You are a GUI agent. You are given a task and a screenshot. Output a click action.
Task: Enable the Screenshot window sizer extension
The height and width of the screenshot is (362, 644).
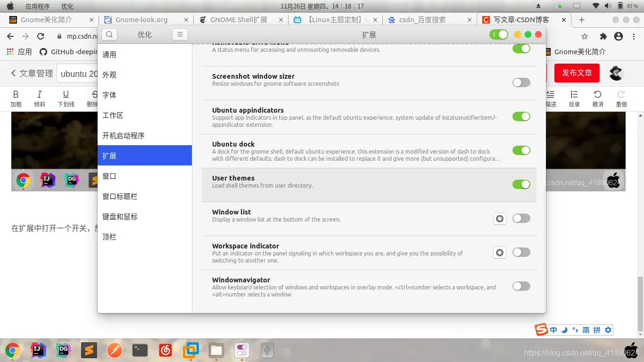pos(521,82)
